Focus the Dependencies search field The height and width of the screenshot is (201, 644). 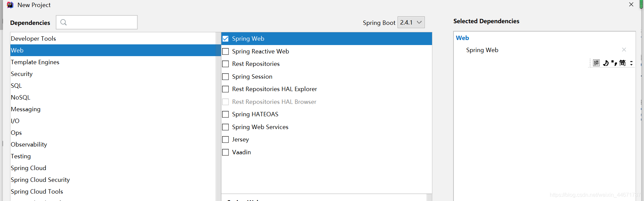(x=97, y=22)
